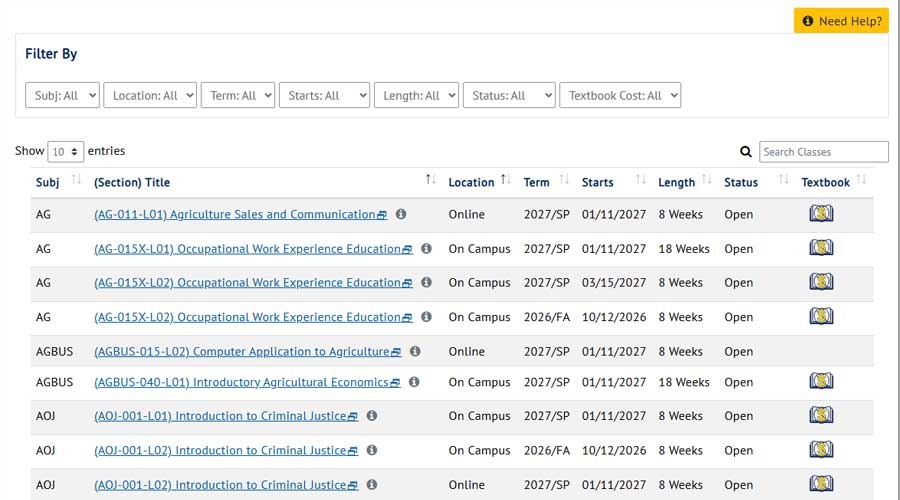Click textbook cost icon for AOJ-001-L01 row
Image resolution: width=900 pixels, height=500 pixels.
[821, 415]
